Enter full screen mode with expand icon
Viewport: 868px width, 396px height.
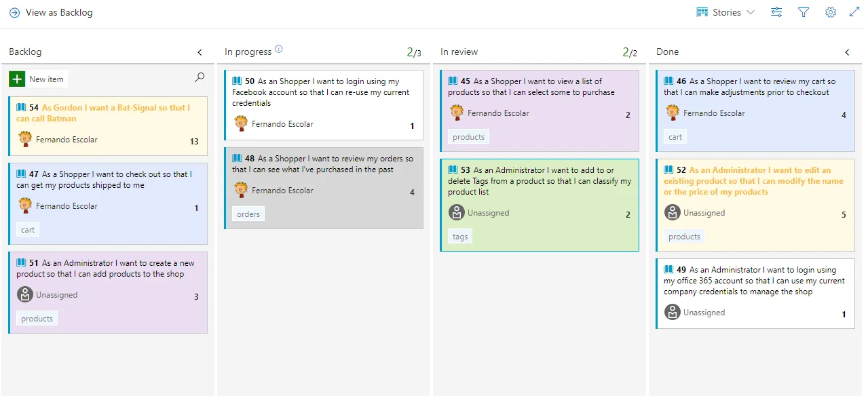point(854,12)
